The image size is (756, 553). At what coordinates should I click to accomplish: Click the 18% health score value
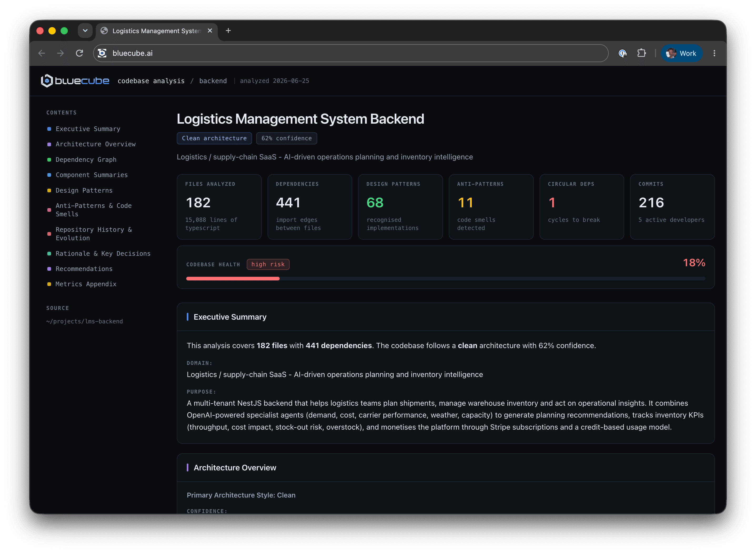pyautogui.click(x=694, y=263)
